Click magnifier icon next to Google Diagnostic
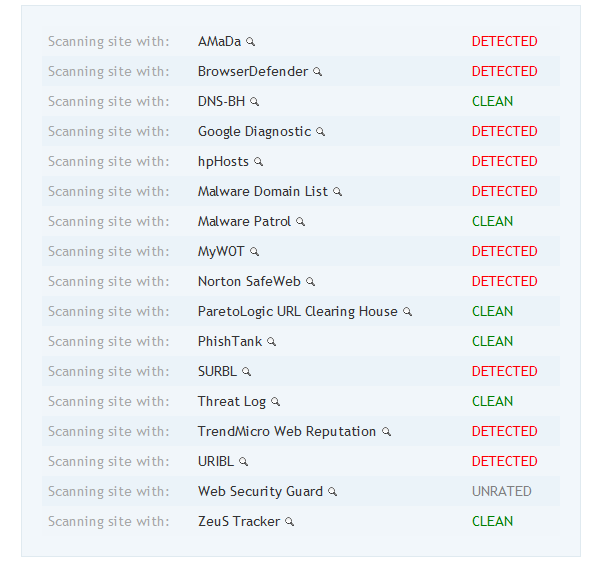 (321, 132)
